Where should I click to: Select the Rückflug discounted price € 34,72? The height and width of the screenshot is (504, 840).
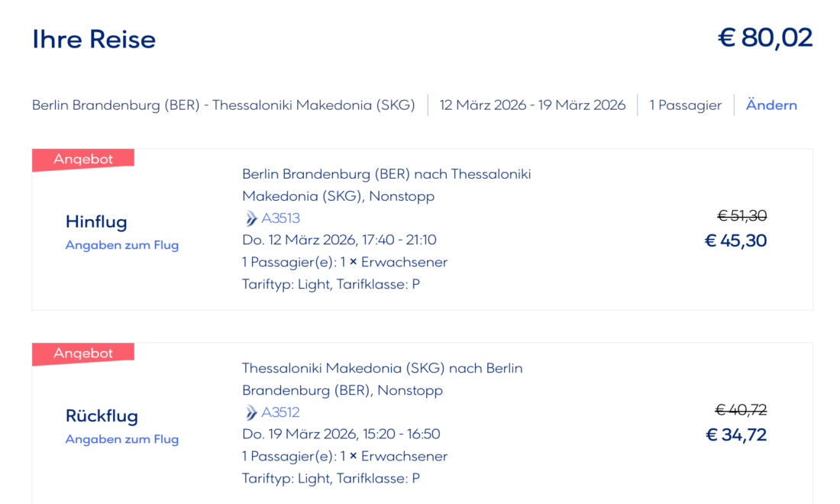coord(735,435)
